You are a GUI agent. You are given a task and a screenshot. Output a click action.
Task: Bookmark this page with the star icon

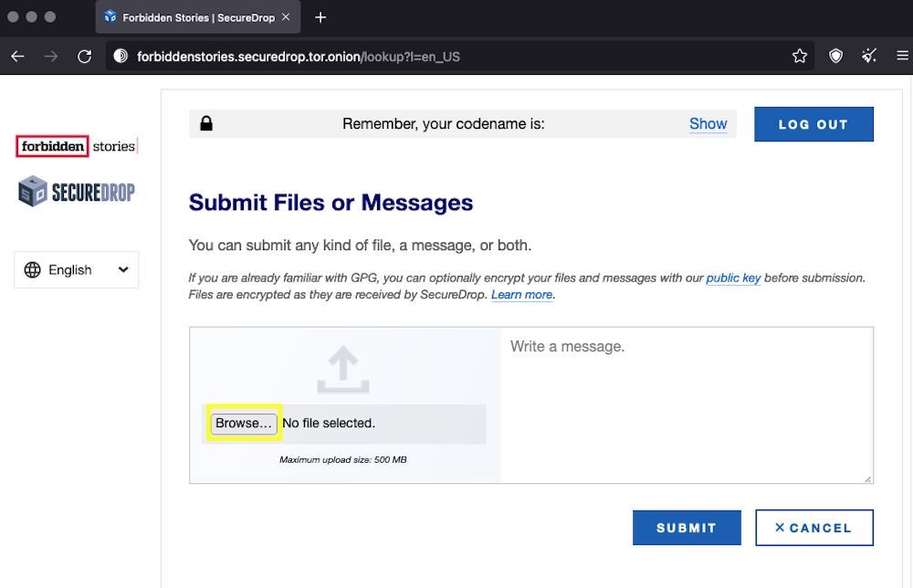(800, 57)
